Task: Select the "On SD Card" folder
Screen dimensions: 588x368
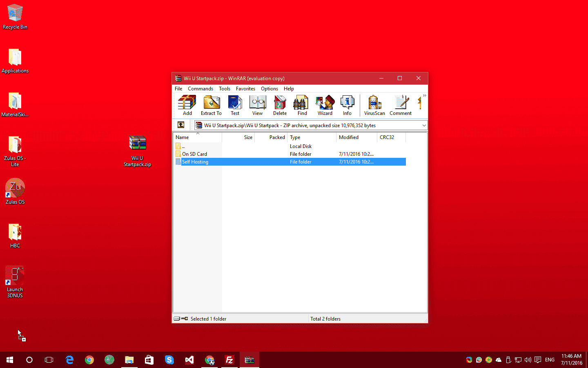Action: click(x=290, y=154)
